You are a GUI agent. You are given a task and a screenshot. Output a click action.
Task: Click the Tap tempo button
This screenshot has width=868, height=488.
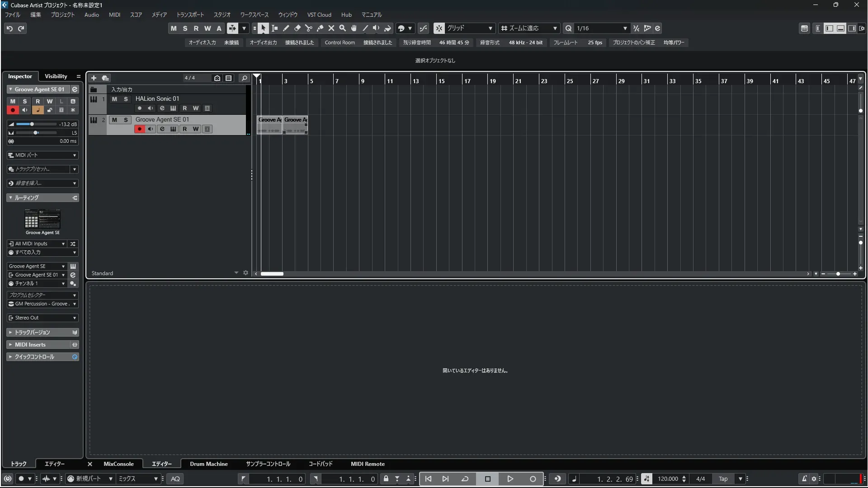pyautogui.click(x=723, y=479)
